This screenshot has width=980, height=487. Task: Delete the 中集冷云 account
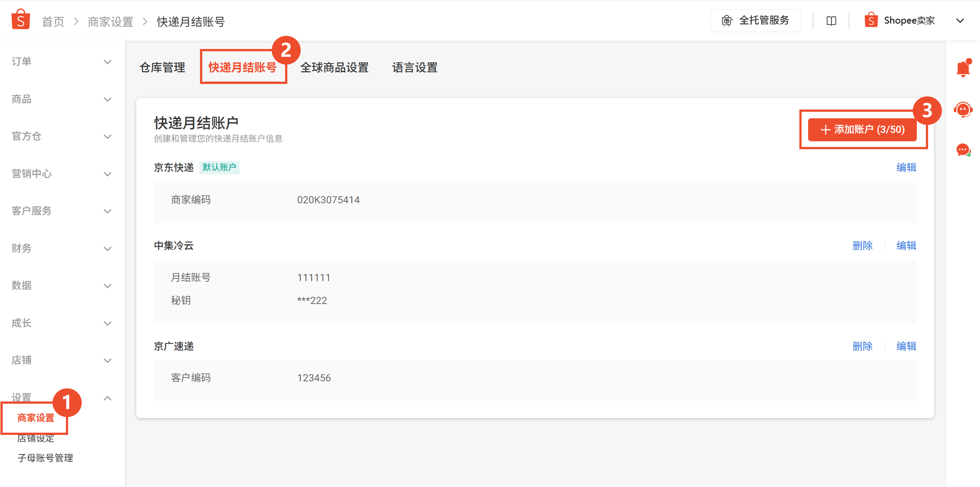click(x=862, y=246)
